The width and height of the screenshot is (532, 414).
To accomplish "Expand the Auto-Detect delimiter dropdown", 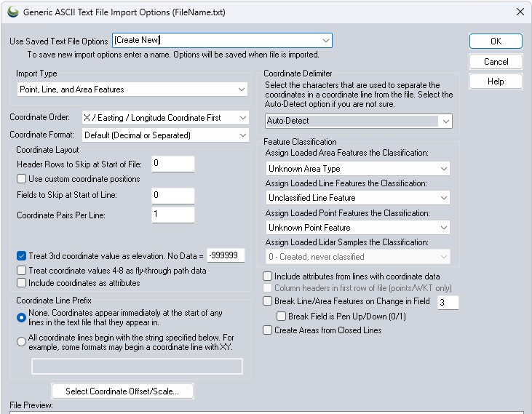I will point(445,121).
